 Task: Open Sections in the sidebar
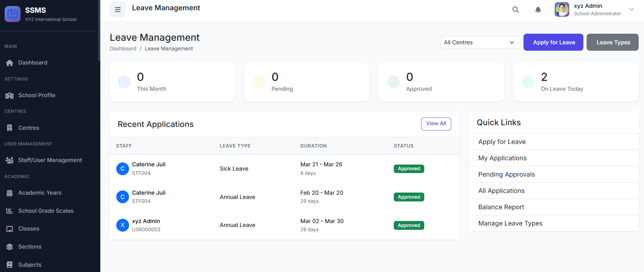30,247
